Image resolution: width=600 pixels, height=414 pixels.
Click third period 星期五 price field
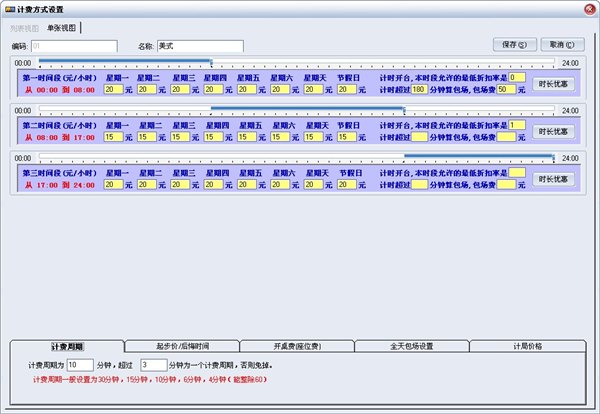[x=247, y=184]
